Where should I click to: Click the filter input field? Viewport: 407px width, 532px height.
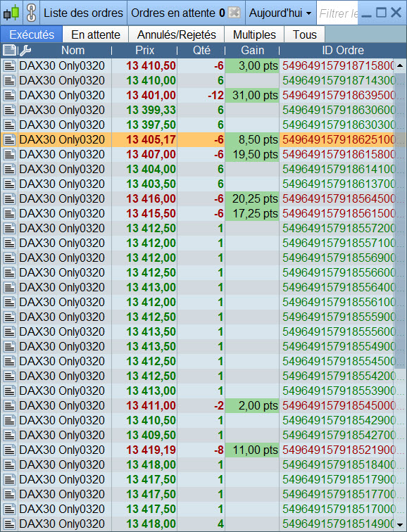point(337,13)
